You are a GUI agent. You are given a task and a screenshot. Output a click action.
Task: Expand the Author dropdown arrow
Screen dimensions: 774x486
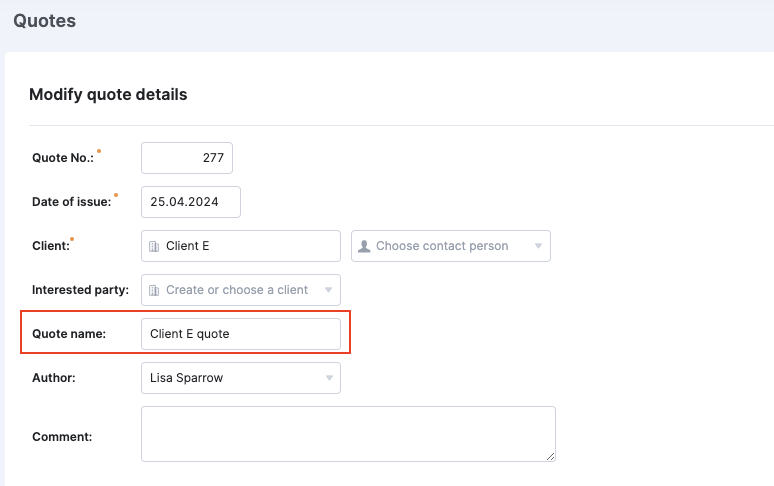pos(329,378)
